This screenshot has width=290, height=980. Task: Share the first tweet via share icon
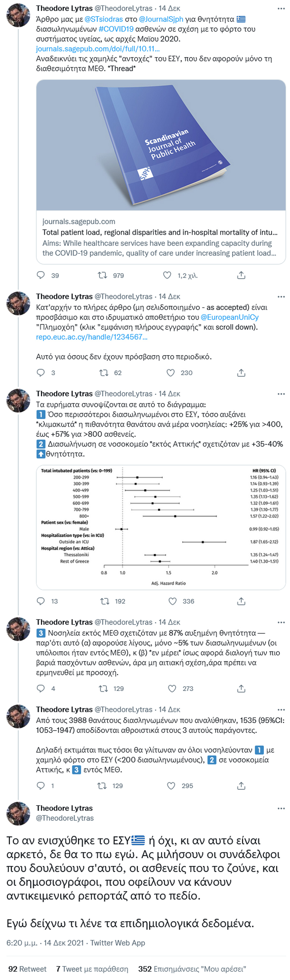coord(241,275)
